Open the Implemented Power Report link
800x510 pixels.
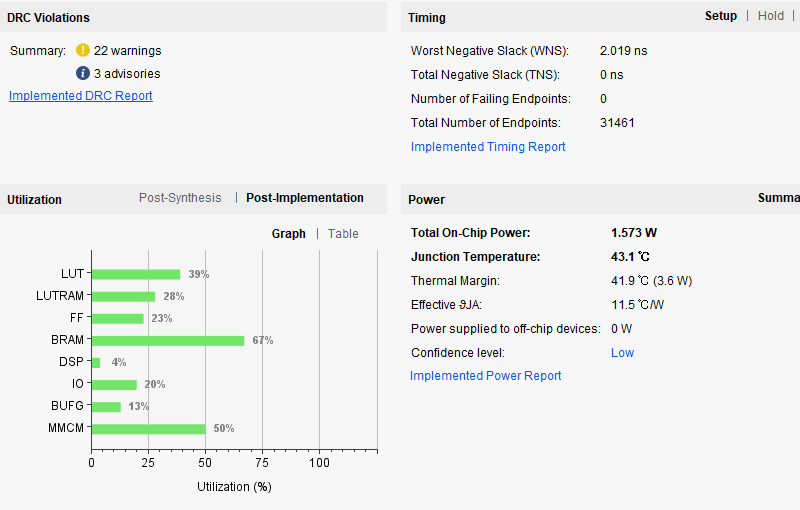pyautogui.click(x=486, y=376)
